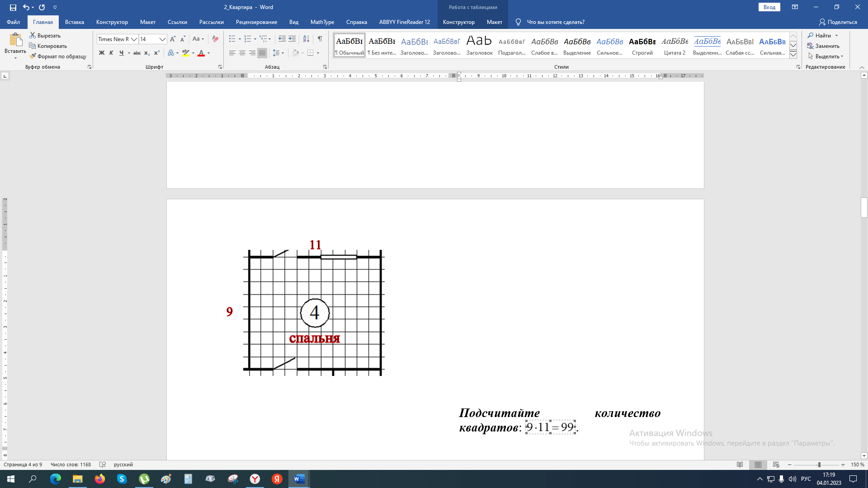Viewport: 868px width, 488px height.
Task: Switch to web layout view icon
Action: [x=776, y=465]
